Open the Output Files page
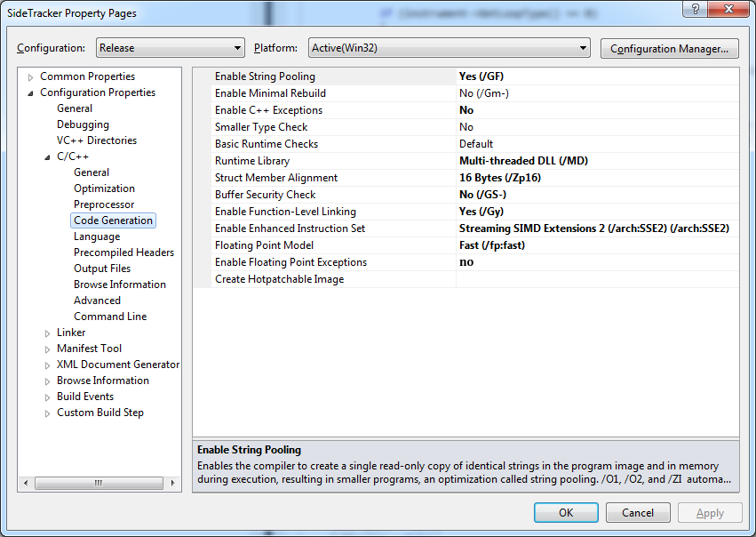The height and width of the screenshot is (537, 756). pyautogui.click(x=102, y=268)
